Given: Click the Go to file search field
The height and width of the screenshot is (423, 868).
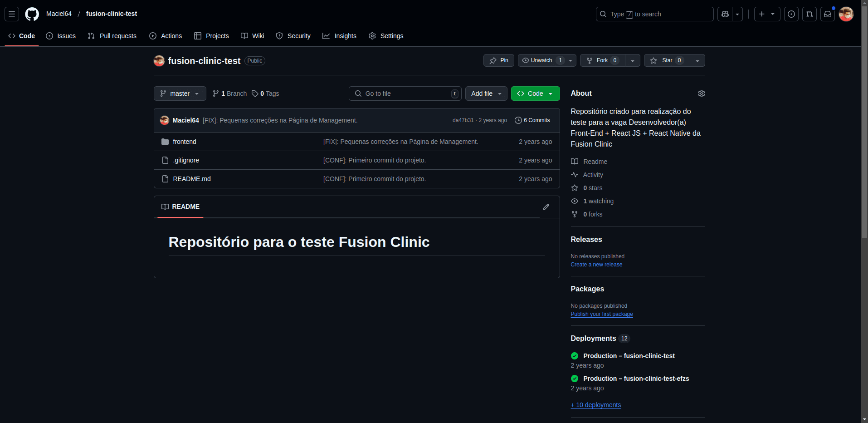Looking at the screenshot, I should click(x=405, y=93).
